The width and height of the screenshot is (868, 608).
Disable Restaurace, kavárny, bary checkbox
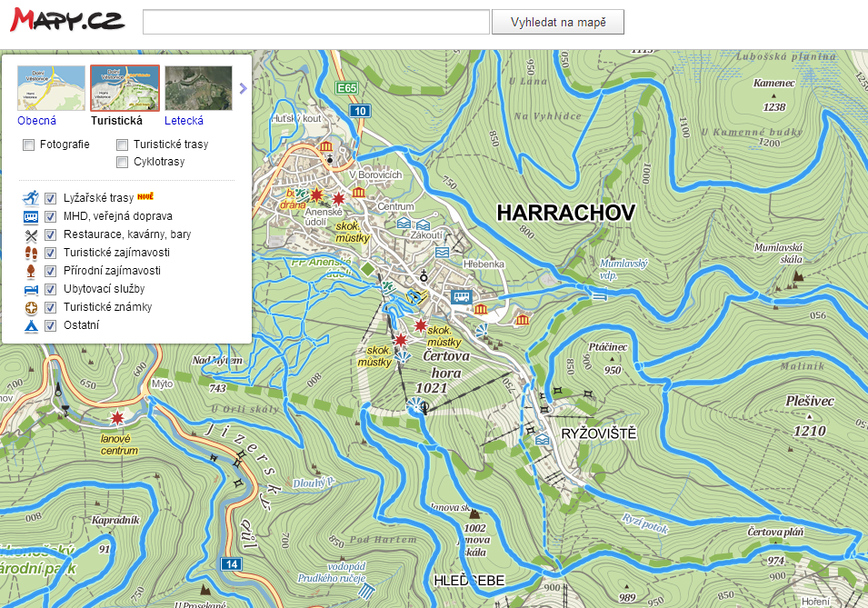[51, 234]
